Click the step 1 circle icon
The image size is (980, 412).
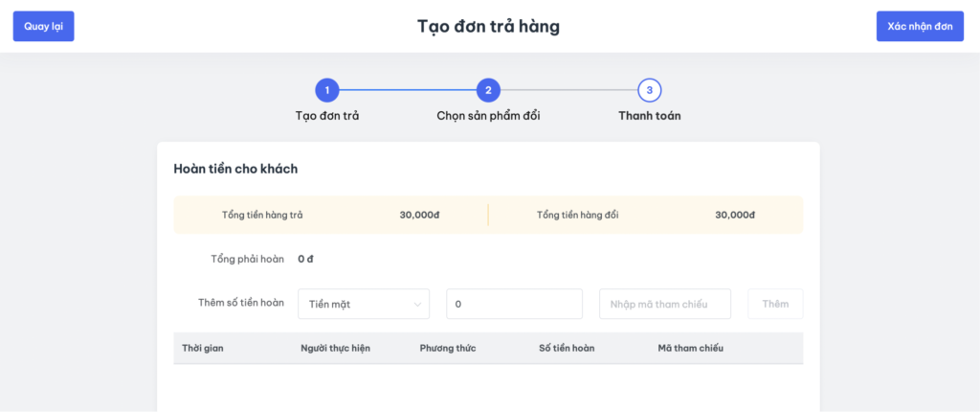coord(327,90)
